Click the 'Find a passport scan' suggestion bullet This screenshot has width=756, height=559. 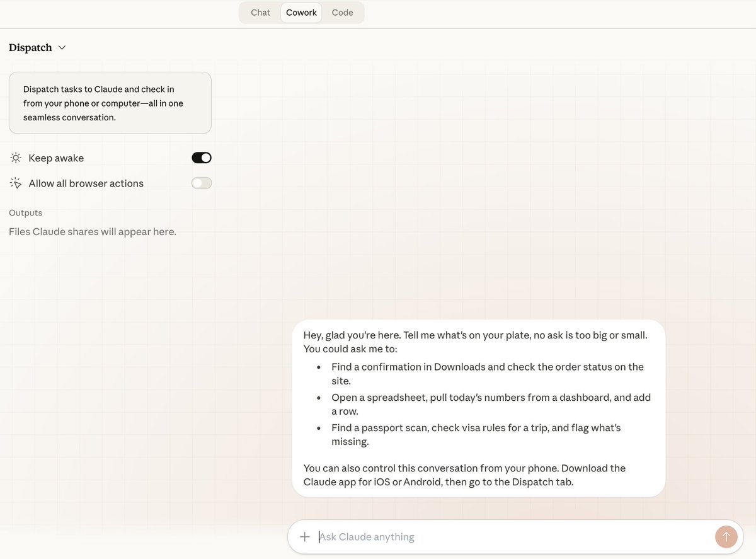pyautogui.click(x=476, y=435)
